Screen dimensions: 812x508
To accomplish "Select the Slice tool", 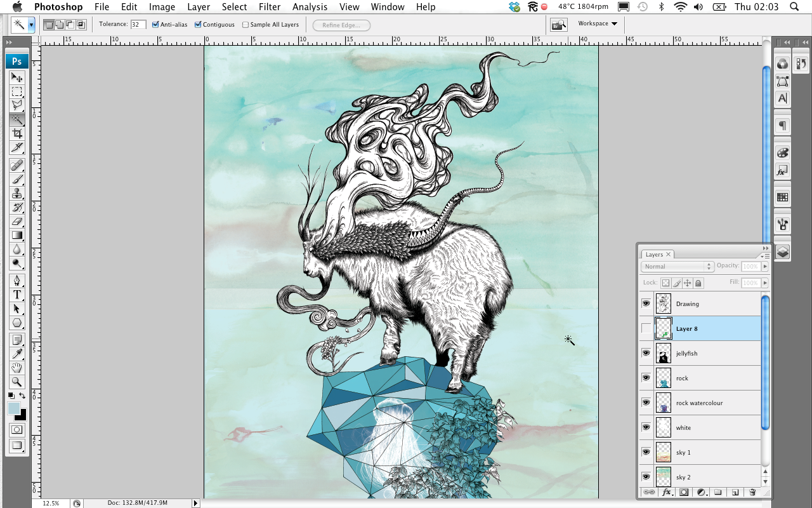I will click(17, 147).
